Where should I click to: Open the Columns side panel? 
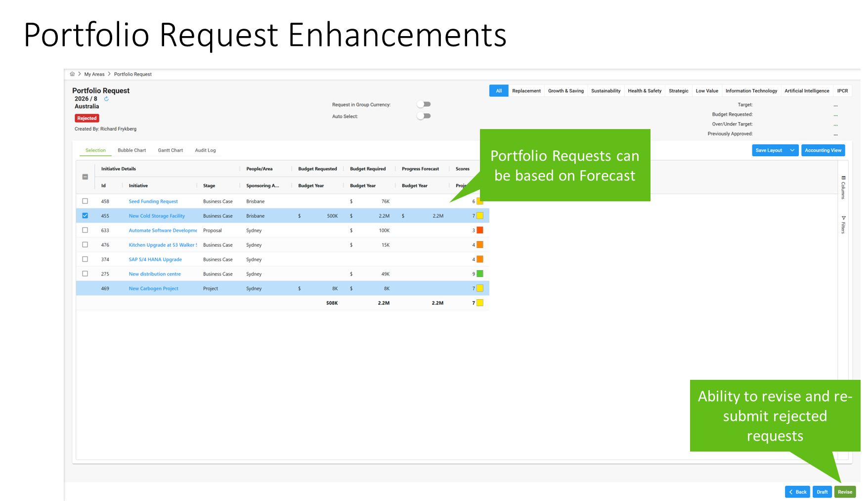(x=843, y=187)
